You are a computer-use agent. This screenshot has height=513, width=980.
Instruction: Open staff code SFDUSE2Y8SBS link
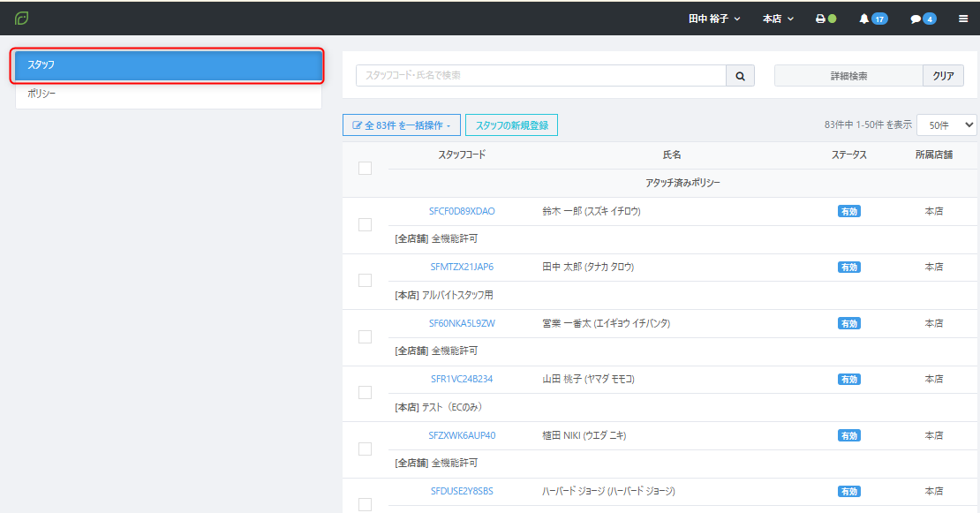pos(462,491)
